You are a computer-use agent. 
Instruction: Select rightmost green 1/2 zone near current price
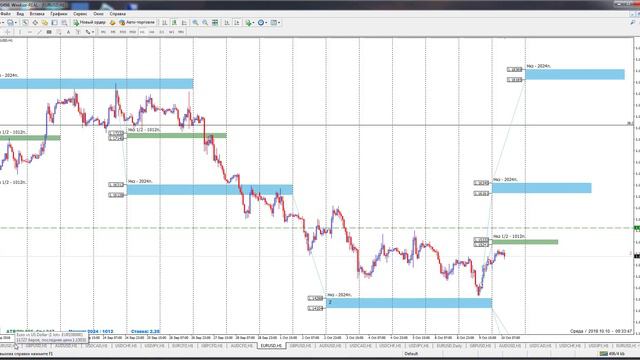pyautogui.click(x=525, y=242)
